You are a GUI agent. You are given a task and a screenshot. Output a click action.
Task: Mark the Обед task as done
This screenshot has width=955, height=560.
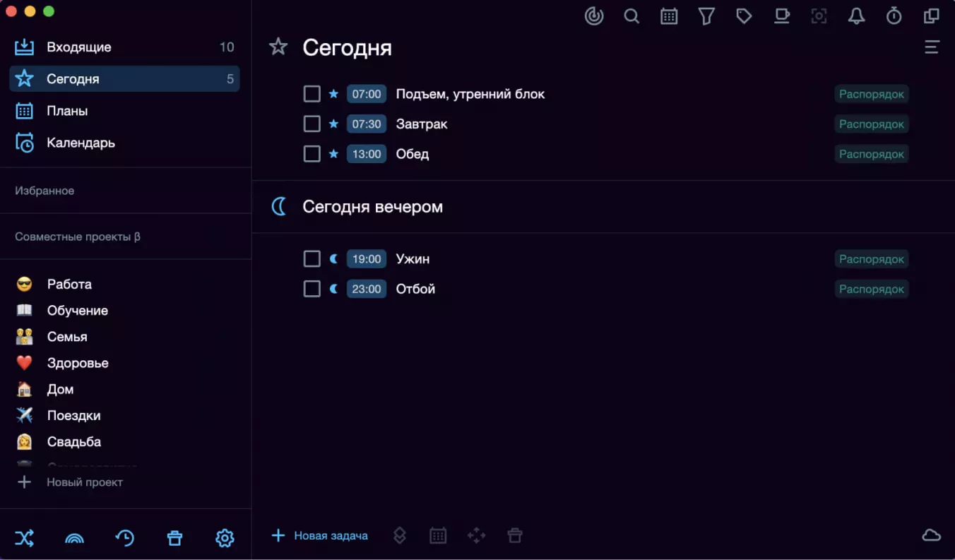(312, 154)
